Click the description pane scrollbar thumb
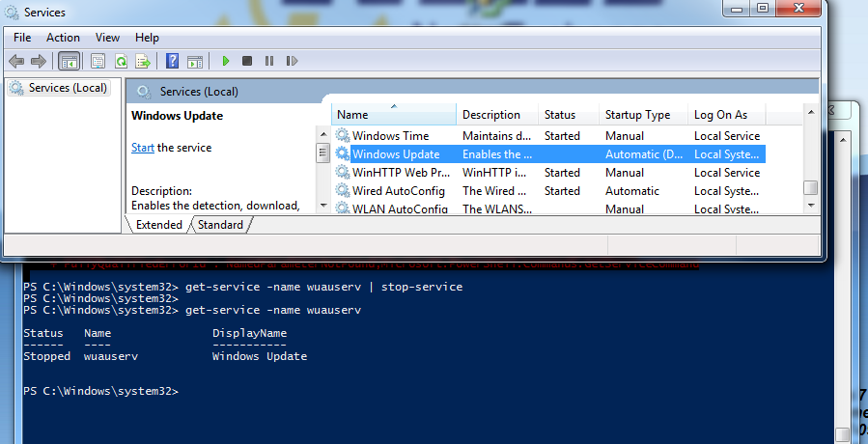 point(323,153)
